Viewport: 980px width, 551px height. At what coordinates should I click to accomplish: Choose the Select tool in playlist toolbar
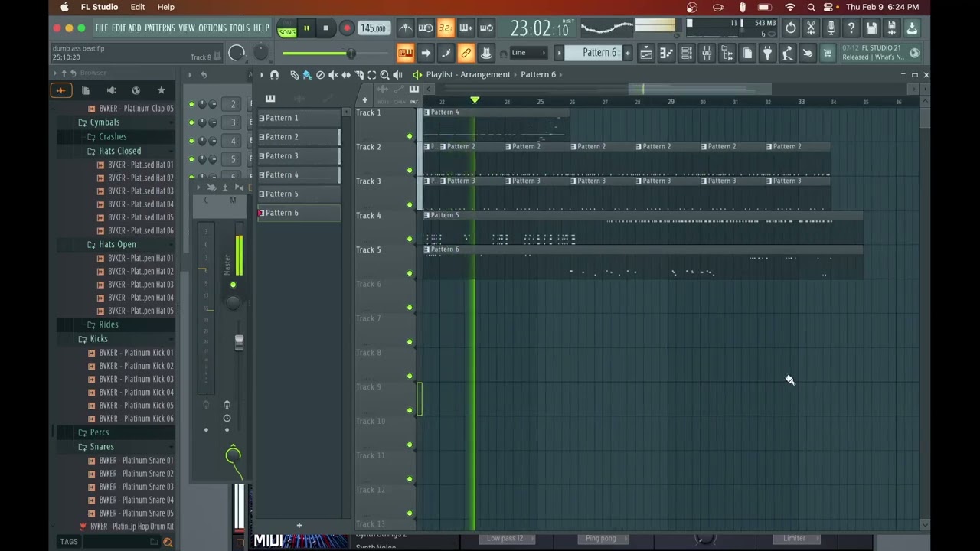click(x=371, y=75)
